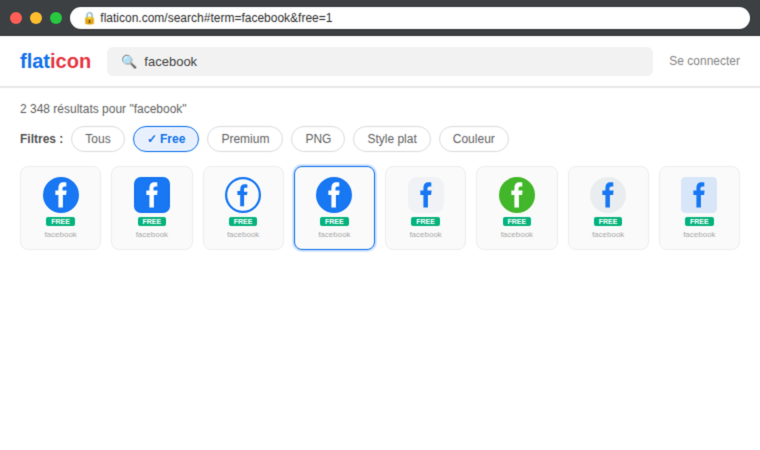Go to the flaticon logo homepage

(55, 61)
